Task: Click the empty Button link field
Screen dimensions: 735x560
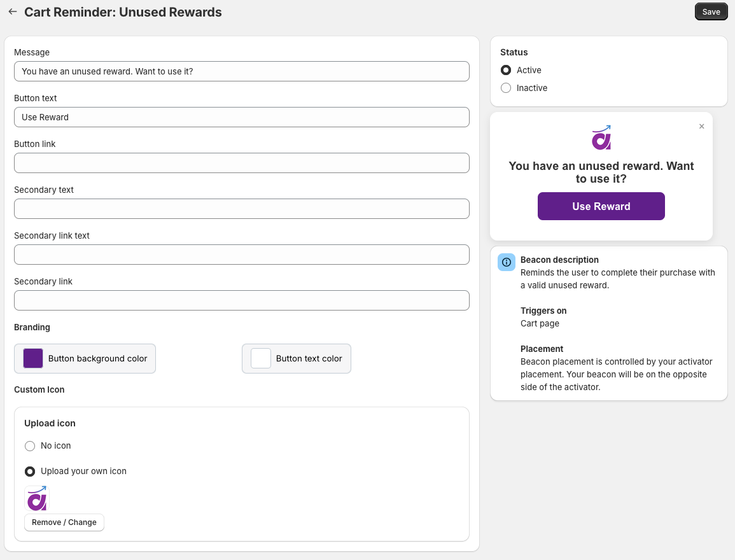Action: 241,163
